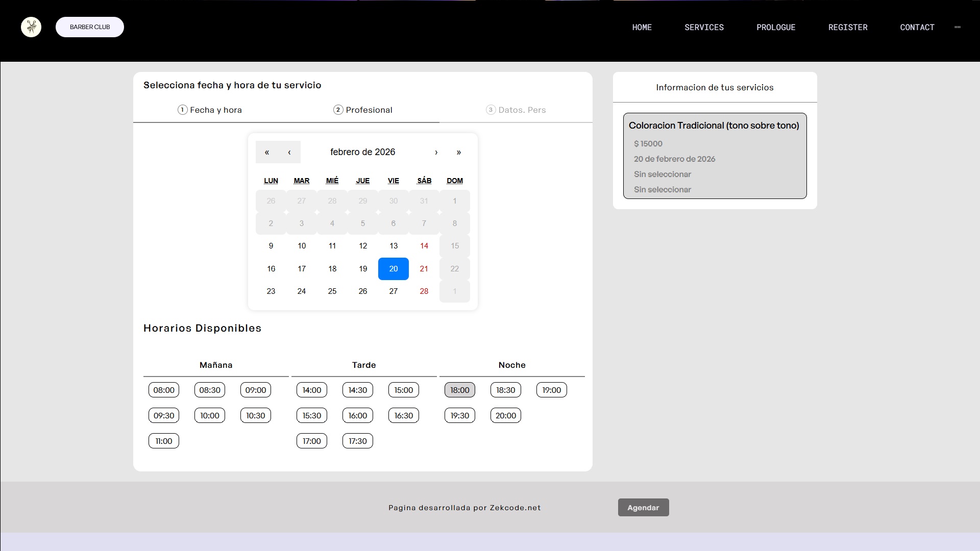
Task: Click the step 1 Fecha y hora tab
Action: click(x=210, y=110)
